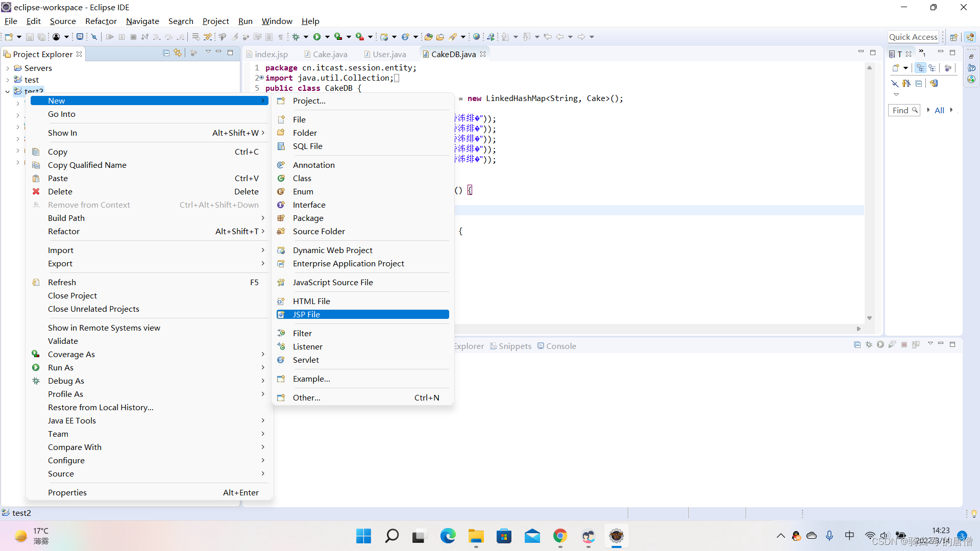Open Microsoft Edge from taskbar
980x551 pixels.
pyautogui.click(x=448, y=536)
